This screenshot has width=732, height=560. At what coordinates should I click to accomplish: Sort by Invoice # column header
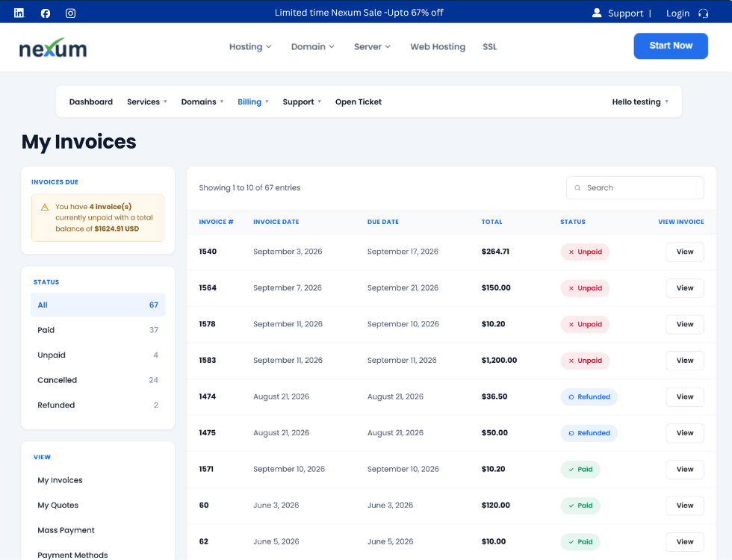(x=216, y=222)
